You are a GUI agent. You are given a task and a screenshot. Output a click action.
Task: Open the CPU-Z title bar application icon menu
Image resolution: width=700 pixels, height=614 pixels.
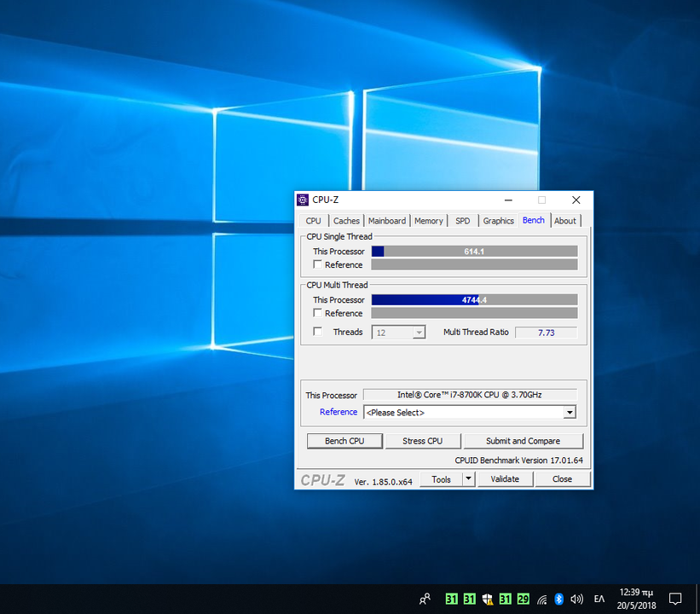tap(303, 200)
